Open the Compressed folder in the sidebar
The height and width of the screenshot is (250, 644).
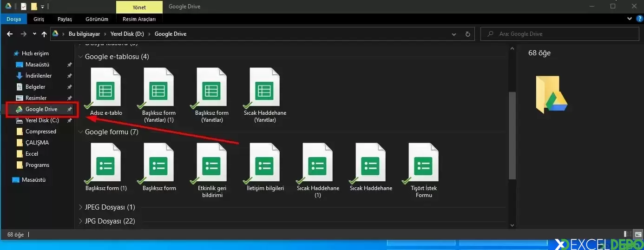point(41,132)
